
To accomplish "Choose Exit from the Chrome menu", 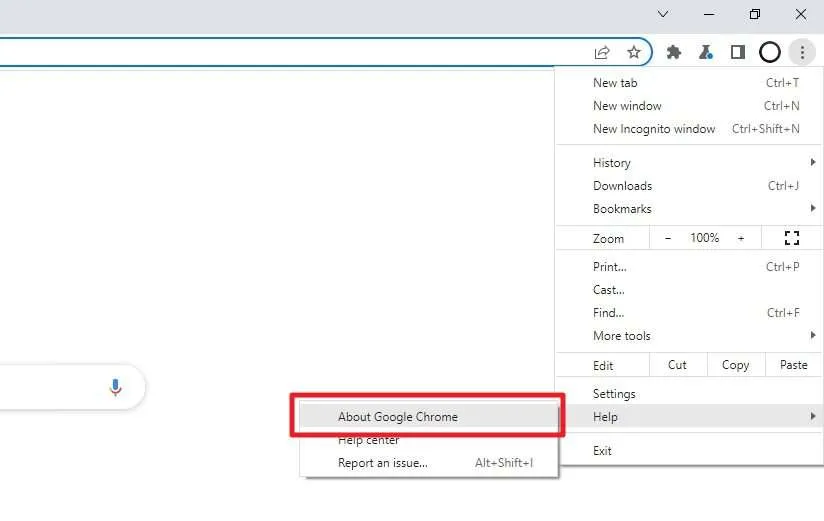I will point(689,451).
